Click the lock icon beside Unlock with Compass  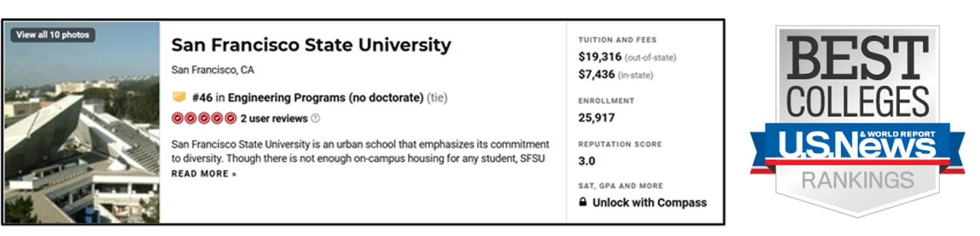pos(583,202)
